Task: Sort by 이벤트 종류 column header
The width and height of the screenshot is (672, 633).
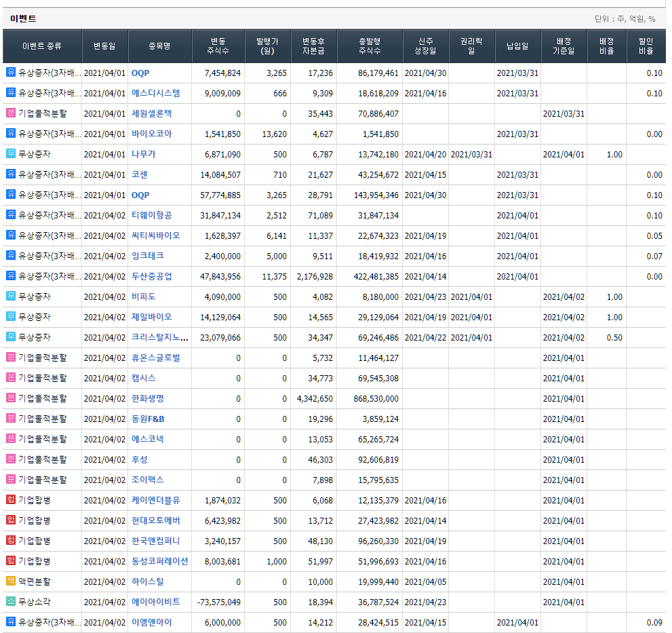Action: (x=42, y=46)
